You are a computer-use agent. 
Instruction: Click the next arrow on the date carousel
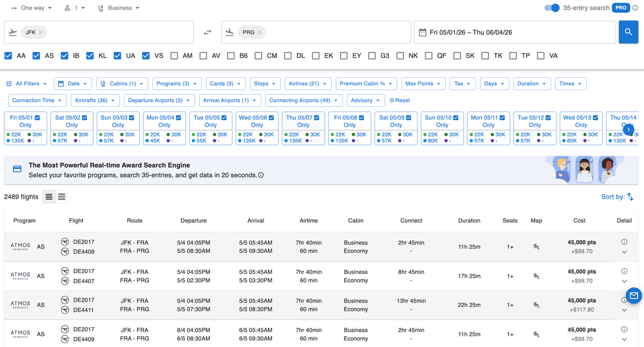628,129
